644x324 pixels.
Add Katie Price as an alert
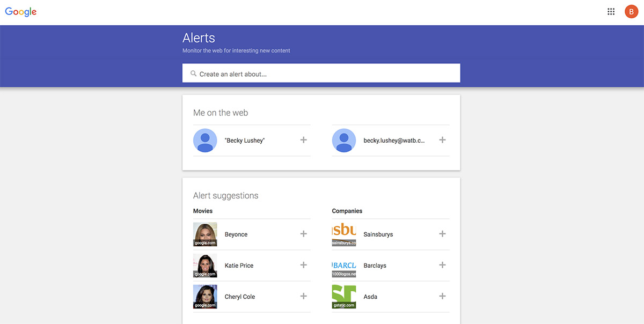tap(303, 265)
